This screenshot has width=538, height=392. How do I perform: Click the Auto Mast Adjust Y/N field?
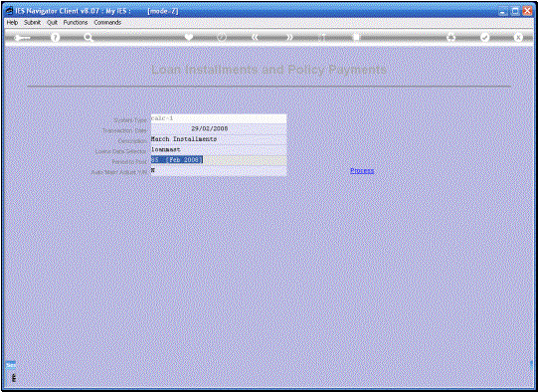click(219, 170)
